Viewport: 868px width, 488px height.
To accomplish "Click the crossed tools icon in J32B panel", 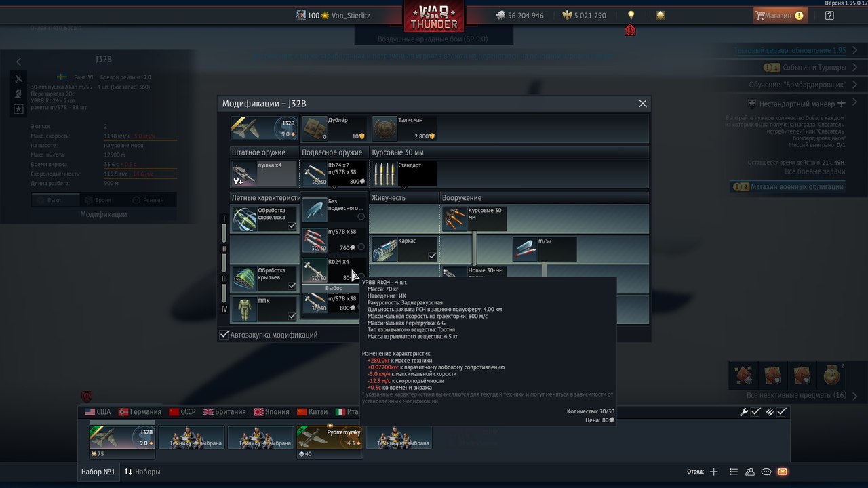I will [x=18, y=79].
